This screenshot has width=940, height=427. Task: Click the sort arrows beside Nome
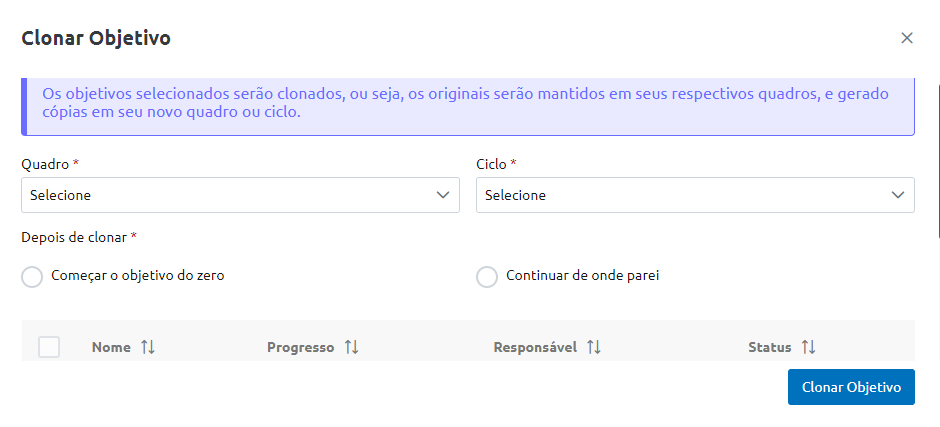(x=148, y=347)
